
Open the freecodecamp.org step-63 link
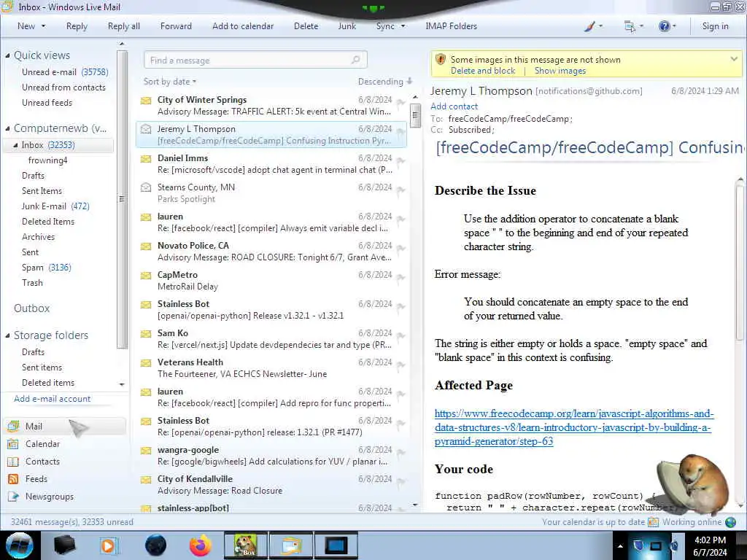click(574, 427)
